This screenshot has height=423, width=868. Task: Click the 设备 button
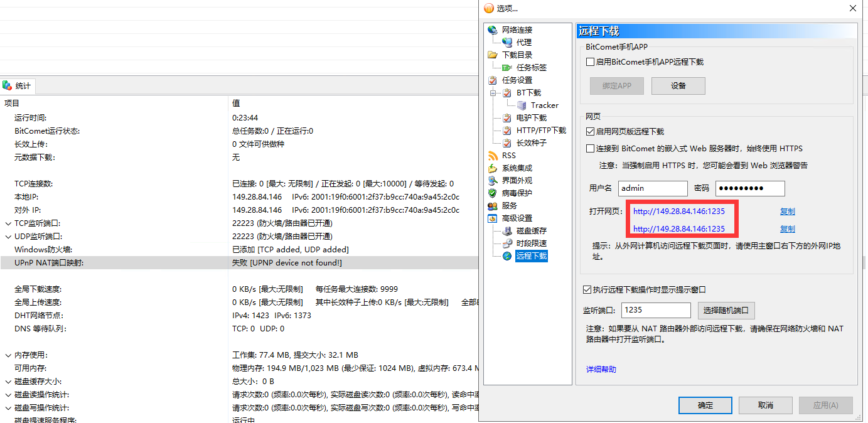(x=678, y=86)
